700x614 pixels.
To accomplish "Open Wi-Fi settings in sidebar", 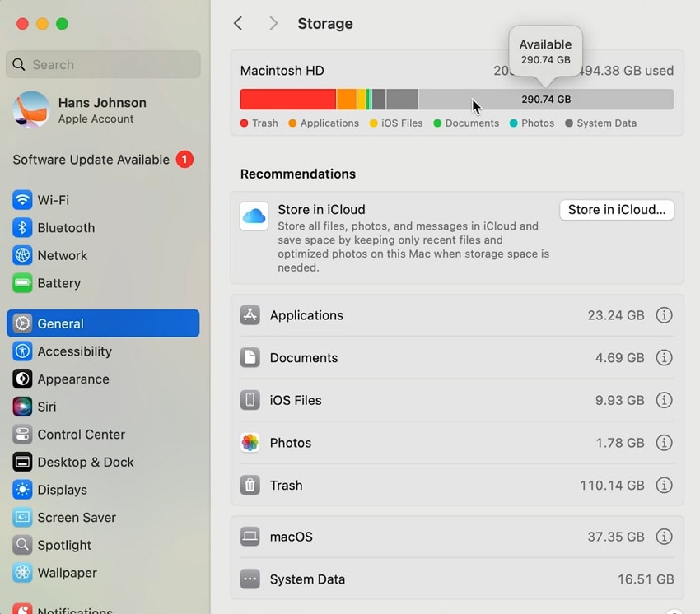I will (103, 200).
